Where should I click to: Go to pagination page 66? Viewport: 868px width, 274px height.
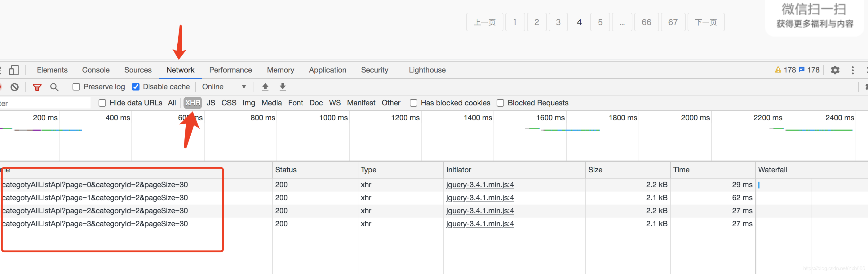coord(646,22)
